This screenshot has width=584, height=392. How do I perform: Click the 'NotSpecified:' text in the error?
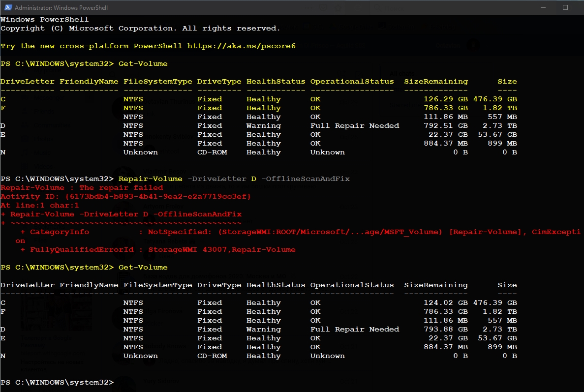pos(180,232)
